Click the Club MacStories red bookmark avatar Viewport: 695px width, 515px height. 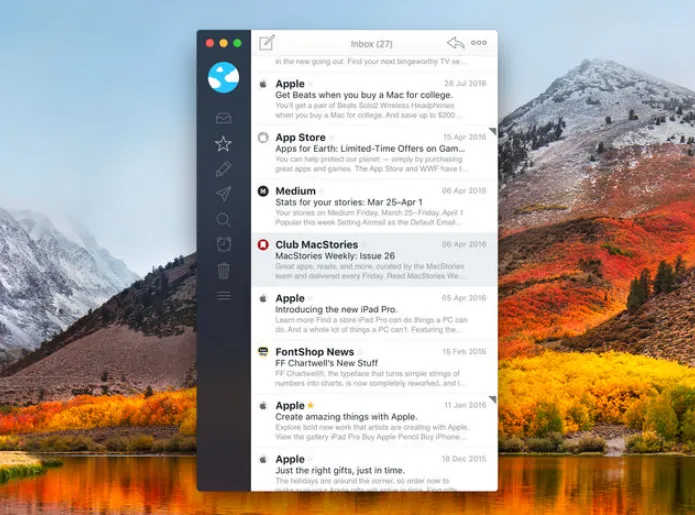point(263,245)
